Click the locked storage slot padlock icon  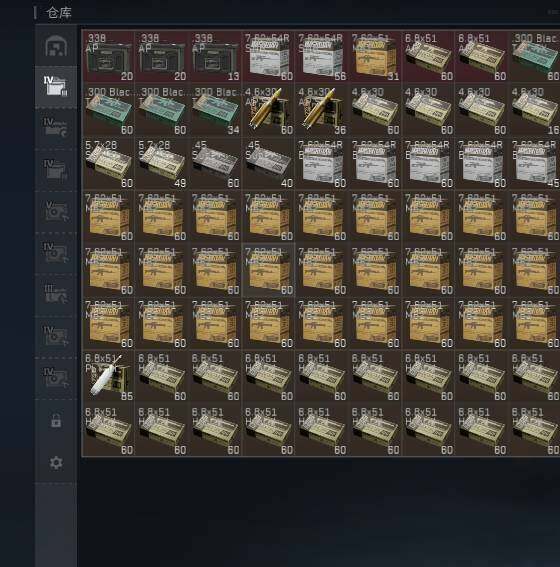click(56, 420)
